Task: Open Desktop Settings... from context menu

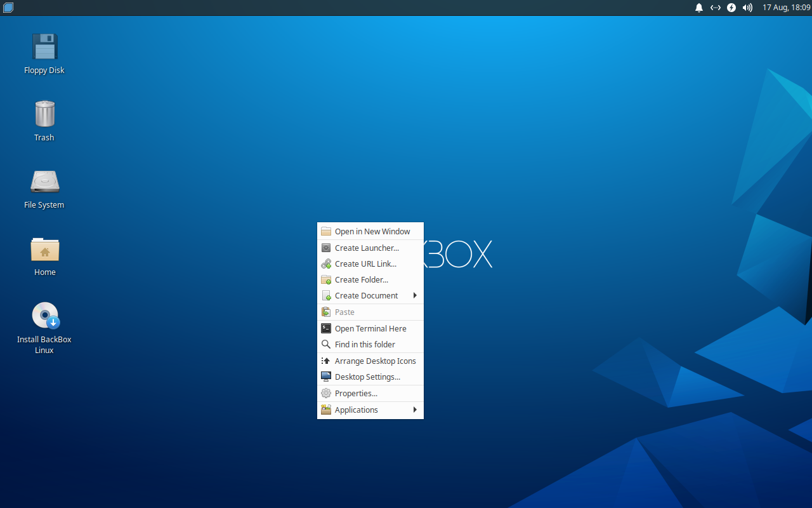Action: coord(370,377)
